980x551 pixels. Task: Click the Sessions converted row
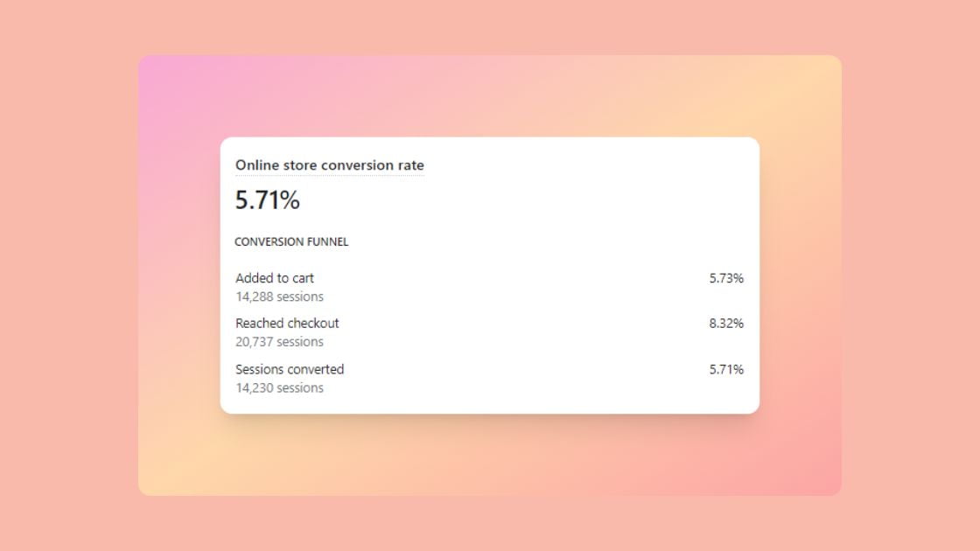click(x=489, y=378)
